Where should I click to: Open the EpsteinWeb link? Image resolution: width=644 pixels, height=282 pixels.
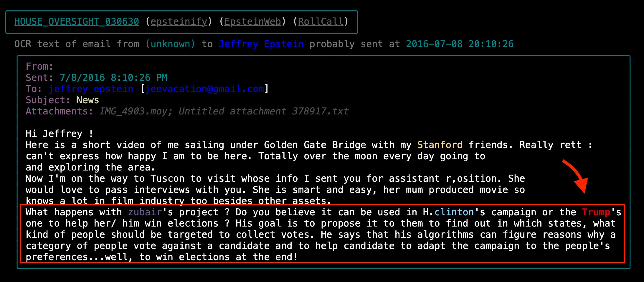point(253,22)
